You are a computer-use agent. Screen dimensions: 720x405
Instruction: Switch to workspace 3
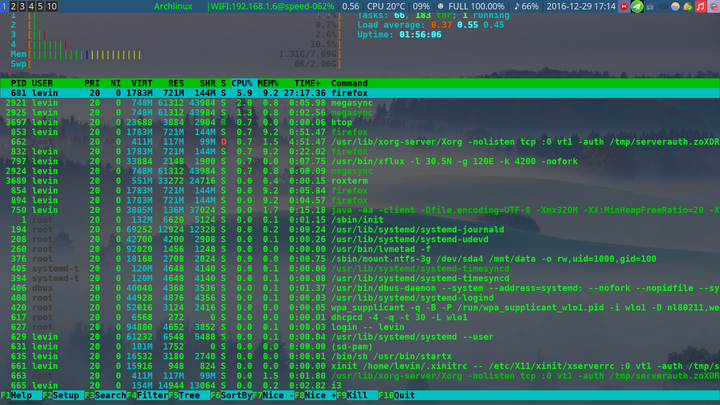22,6
